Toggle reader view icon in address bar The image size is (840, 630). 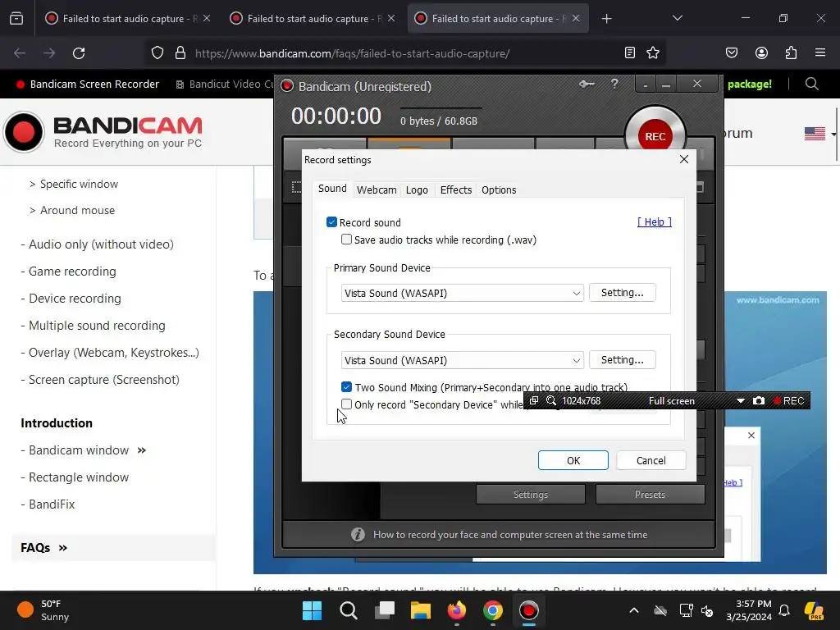click(630, 52)
